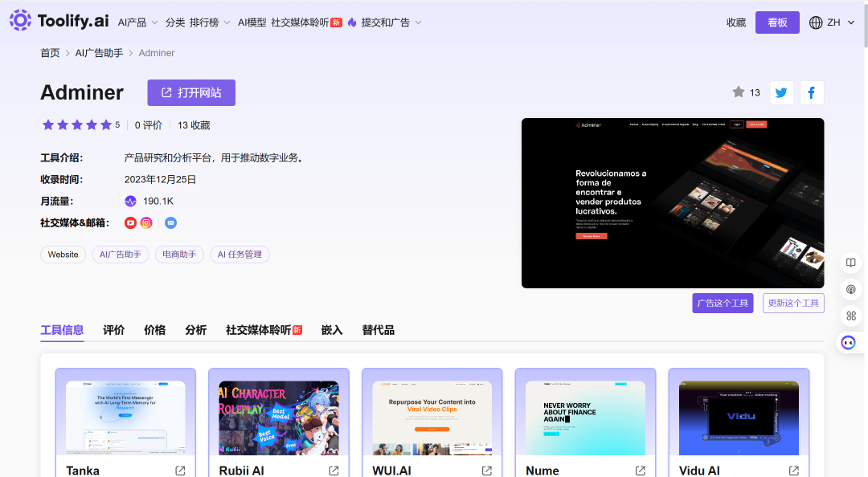Open Tanka in external link icon

[180, 471]
